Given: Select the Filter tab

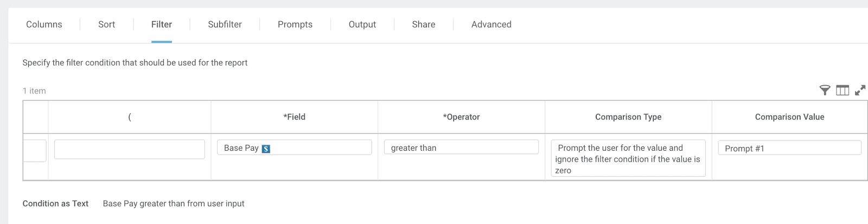Looking at the screenshot, I should (162, 24).
